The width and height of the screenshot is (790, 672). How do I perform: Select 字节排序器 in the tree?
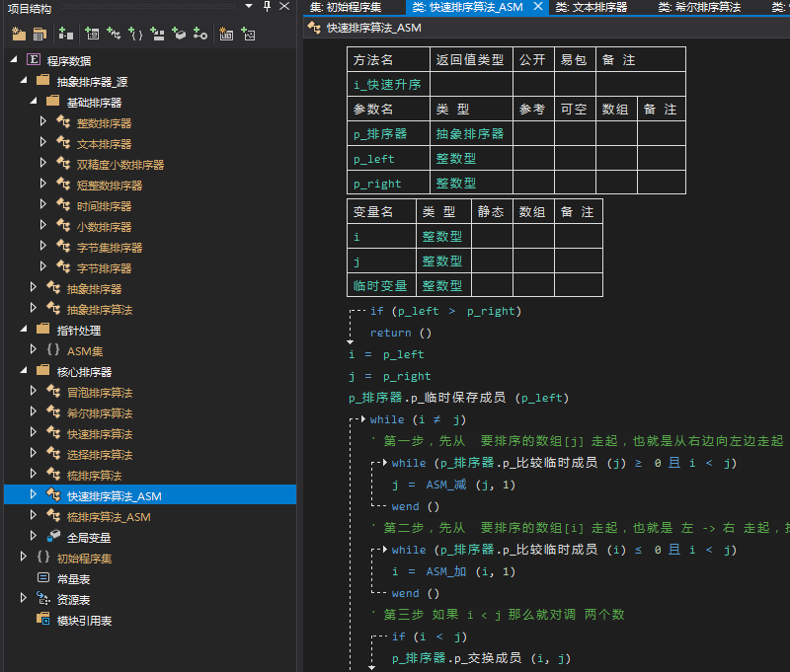coord(104,268)
